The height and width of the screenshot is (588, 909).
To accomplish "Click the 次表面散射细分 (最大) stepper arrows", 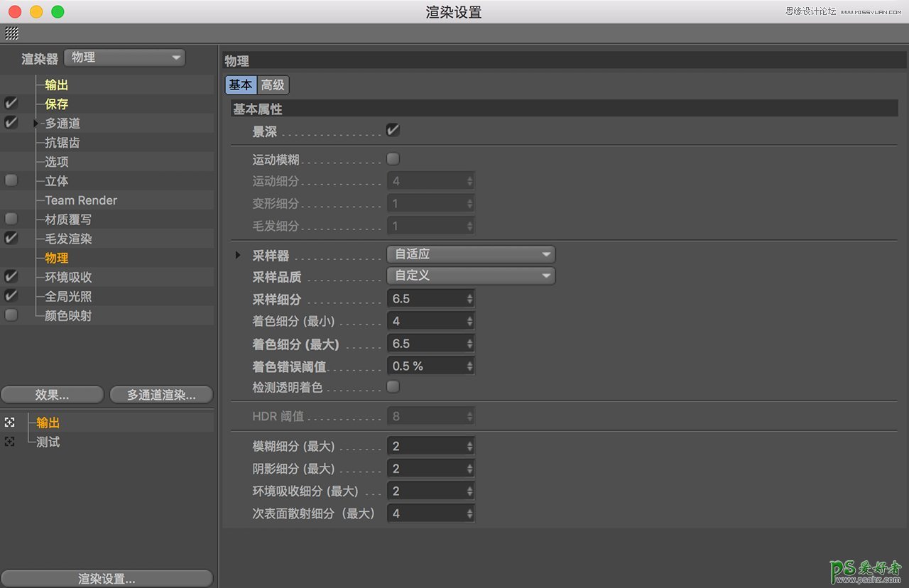I will pos(469,513).
